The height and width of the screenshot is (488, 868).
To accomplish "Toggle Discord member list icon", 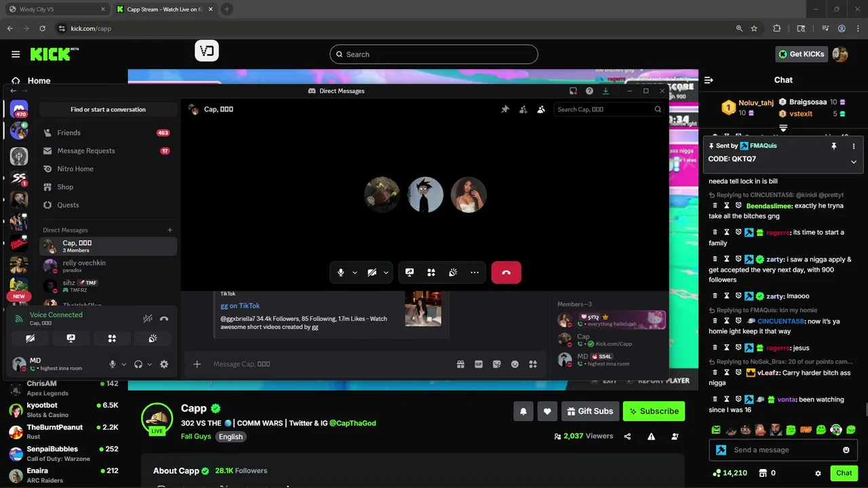I will click(x=541, y=109).
